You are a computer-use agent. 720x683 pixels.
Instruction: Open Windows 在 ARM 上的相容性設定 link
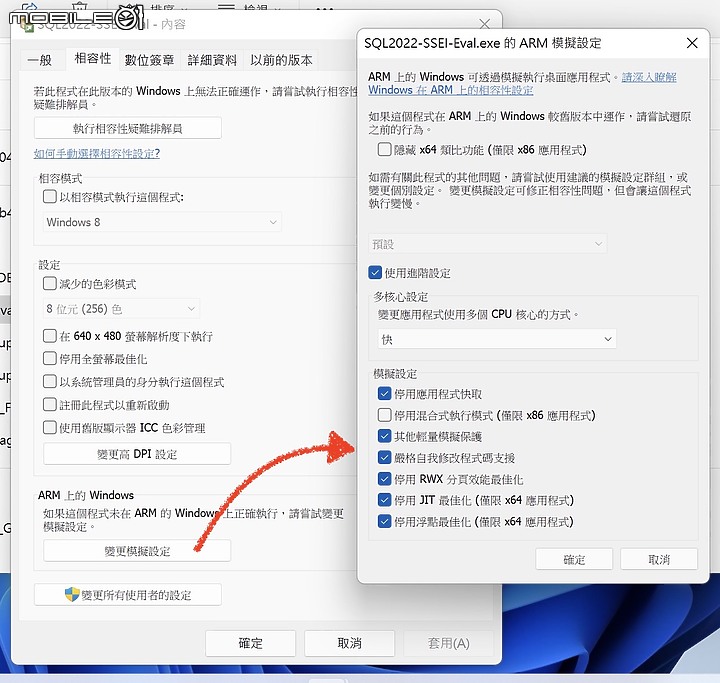point(450,90)
